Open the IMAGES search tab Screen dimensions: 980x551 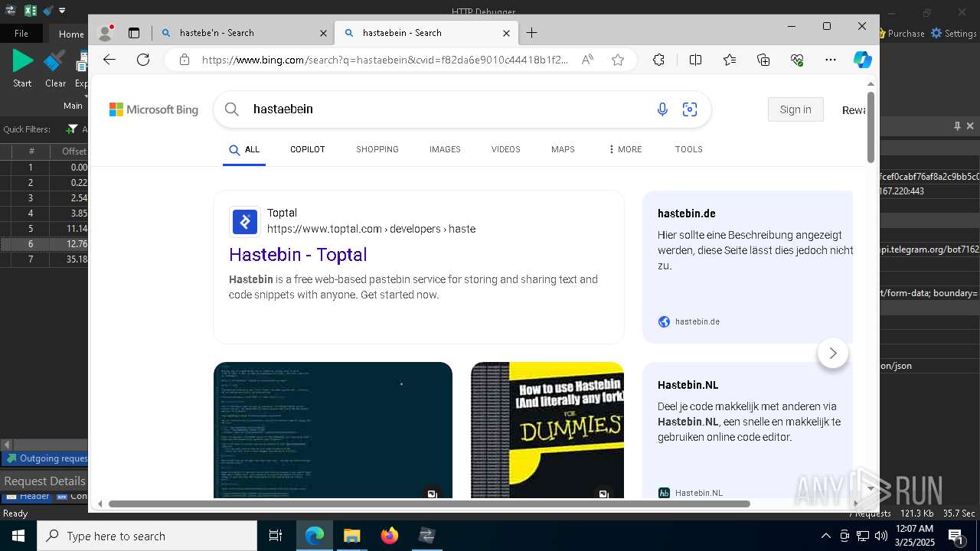pyautogui.click(x=445, y=149)
